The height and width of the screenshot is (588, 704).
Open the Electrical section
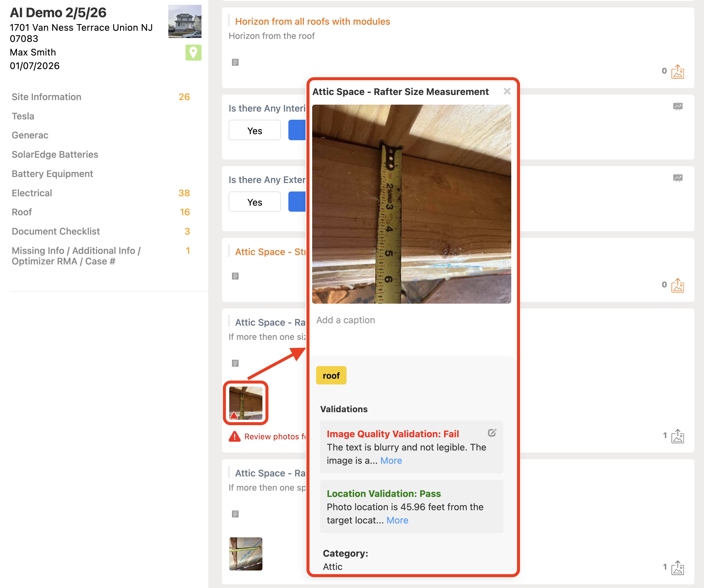coord(32,193)
